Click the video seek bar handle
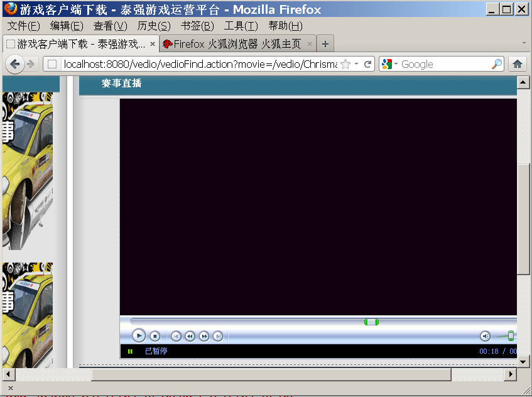 tap(371, 322)
